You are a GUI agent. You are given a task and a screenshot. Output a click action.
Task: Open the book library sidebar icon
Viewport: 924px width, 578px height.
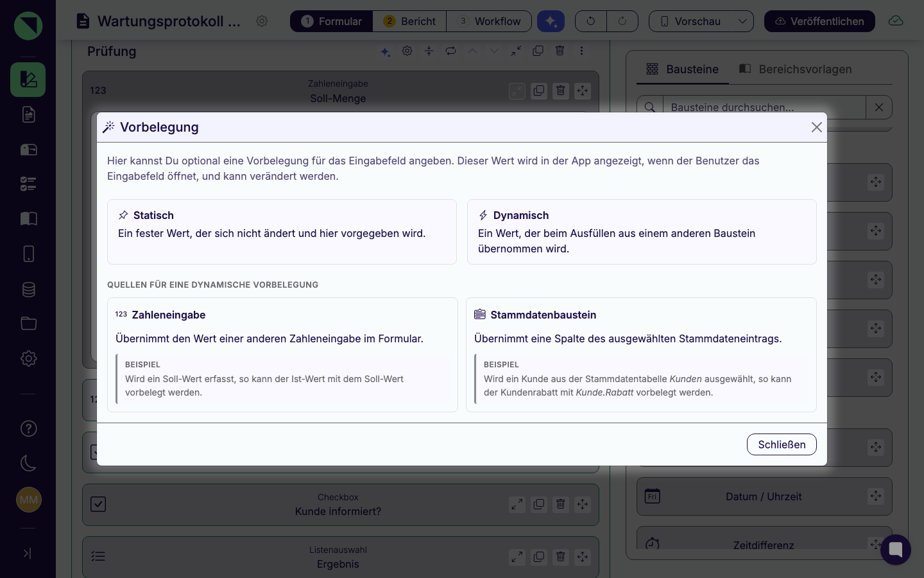(28, 219)
